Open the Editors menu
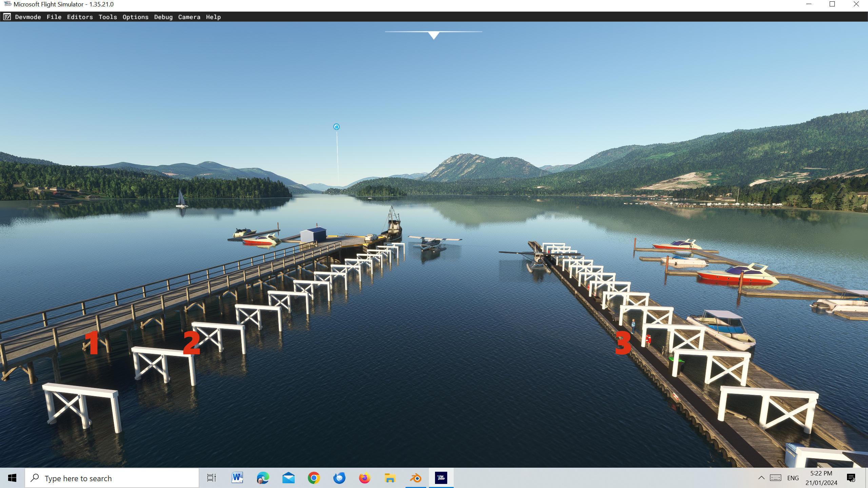Image resolution: width=868 pixels, height=488 pixels. tap(80, 17)
